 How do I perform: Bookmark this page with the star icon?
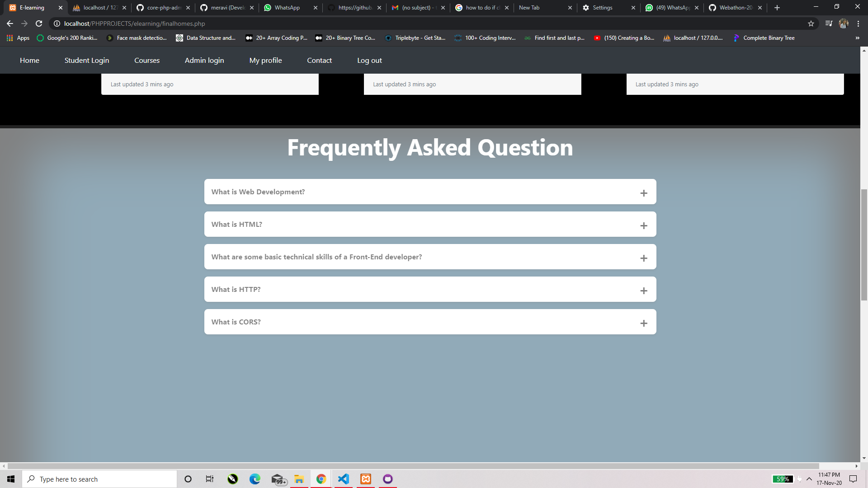[x=811, y=23]
